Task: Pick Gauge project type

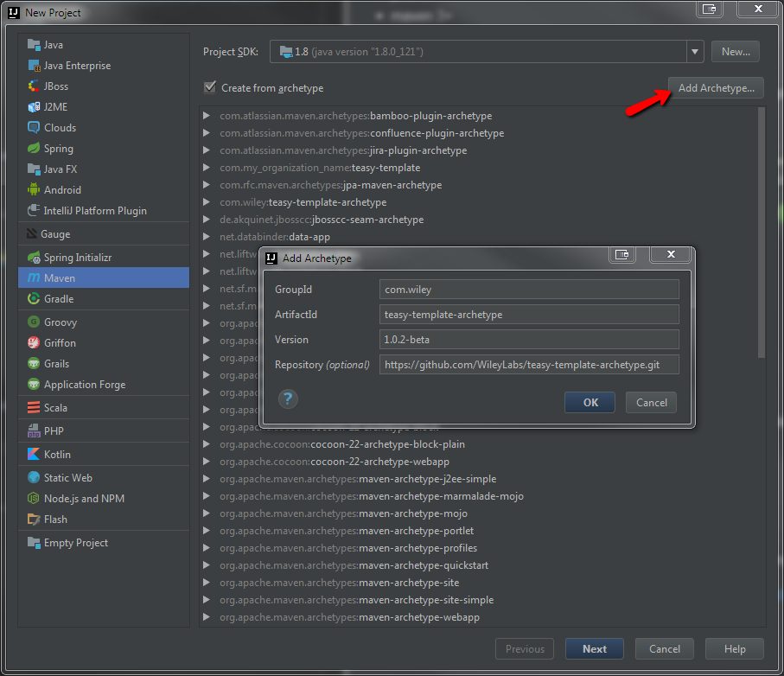Action: [104, 234]
